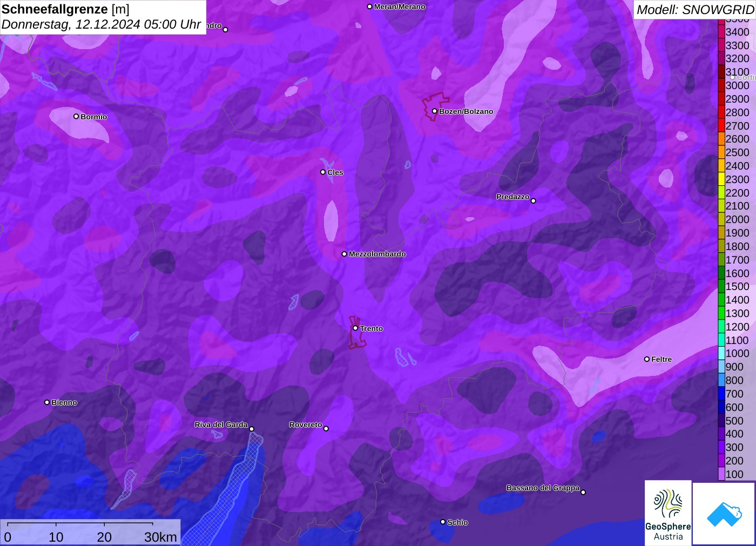Screen dimensions: 756x546
Task: Click the 10 mark on scale bar
Action: coord(56,537)
